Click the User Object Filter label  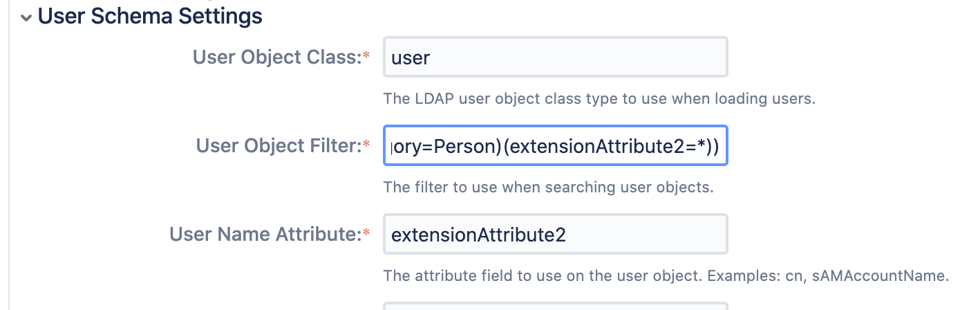(x=279, y=146)
